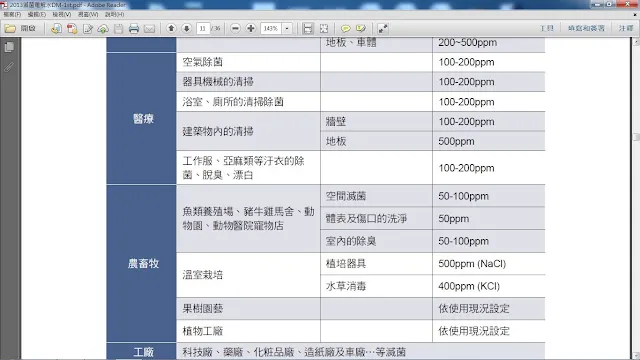640x360 pixels.
Task: Click the page number field showing 11
Action: (202, 28)
